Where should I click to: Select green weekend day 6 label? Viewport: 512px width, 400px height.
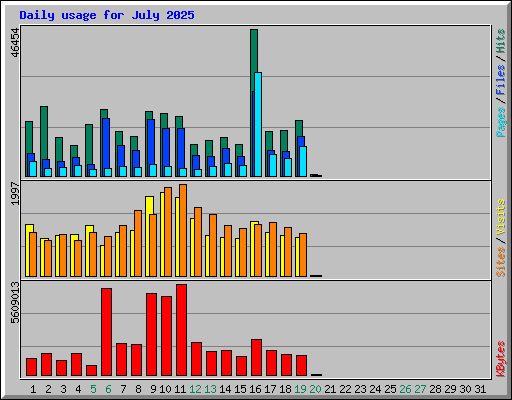(x=108, y=389)
